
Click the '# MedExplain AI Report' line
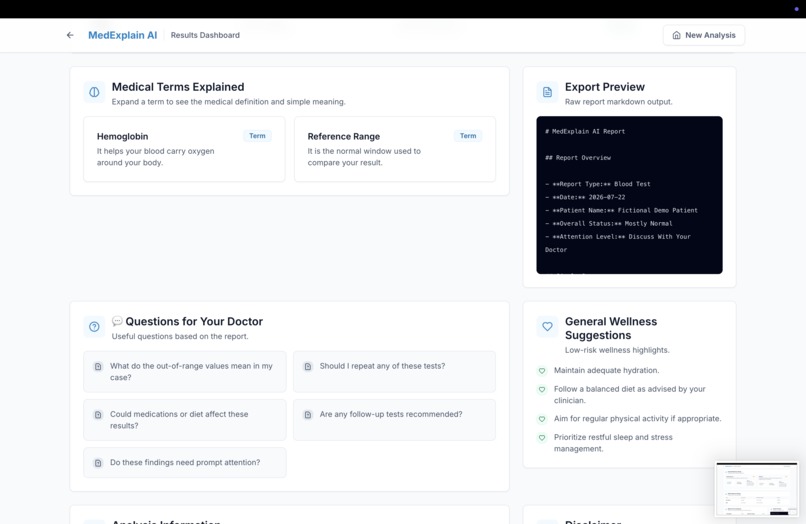585,132
